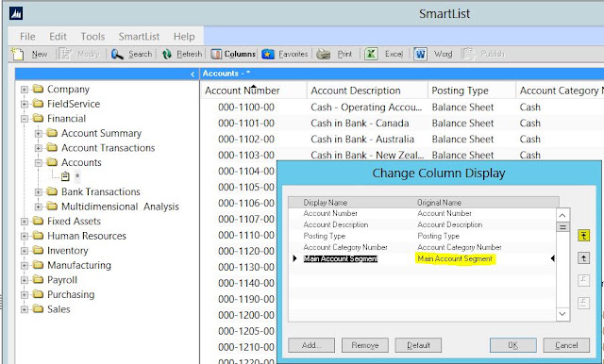Open the Edit menu
The width and height of the screenshot is (604, 364).
(x=58, y=37)
